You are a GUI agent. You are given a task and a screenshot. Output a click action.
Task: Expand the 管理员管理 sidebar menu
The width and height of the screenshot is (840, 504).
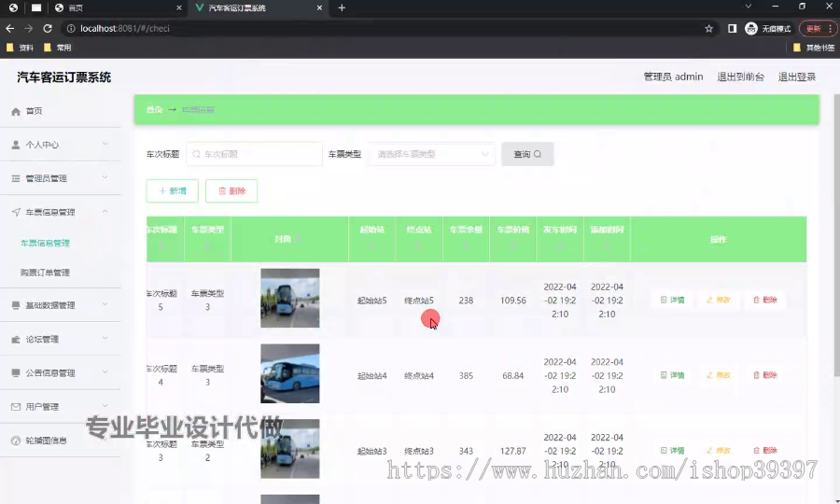coord(105,177)
